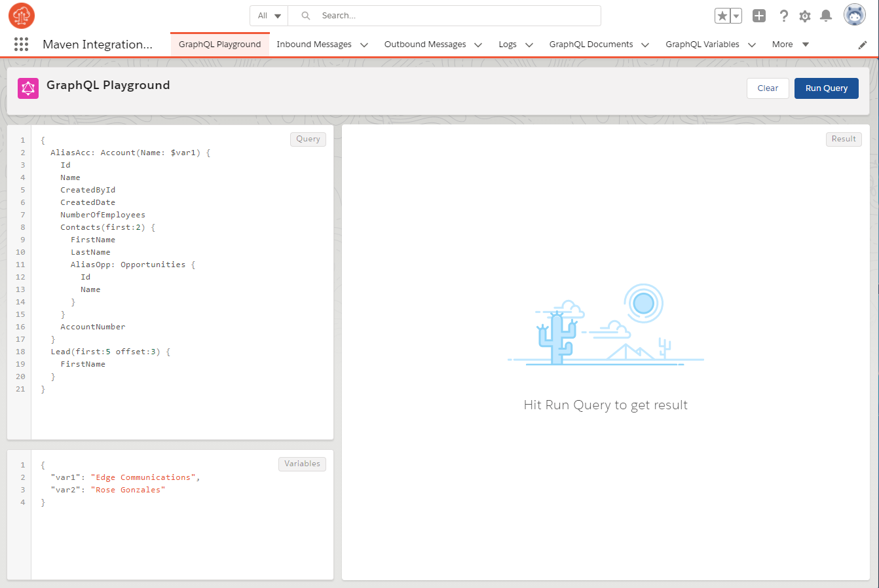Expand the More tab dropdown
The width and height of the screenshot is (879, 588).
[805, 45]
